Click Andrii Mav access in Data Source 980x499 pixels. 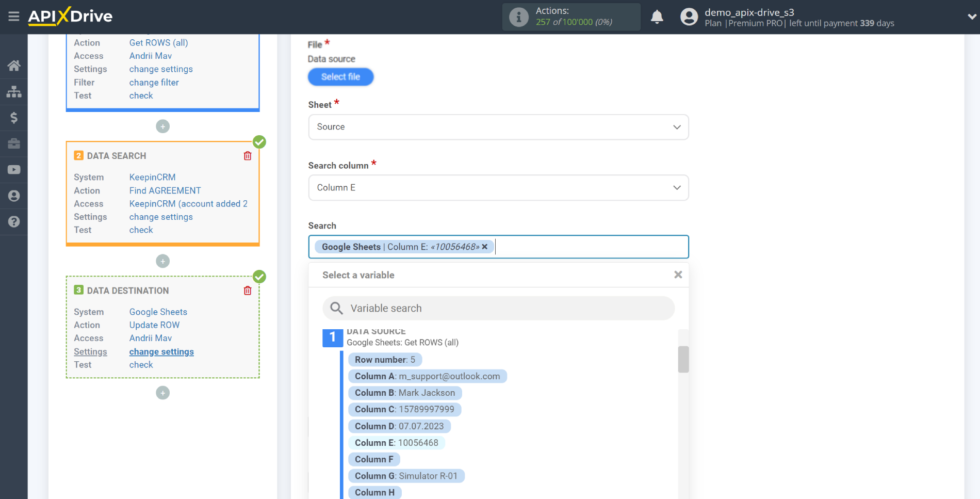coord(151,56)
